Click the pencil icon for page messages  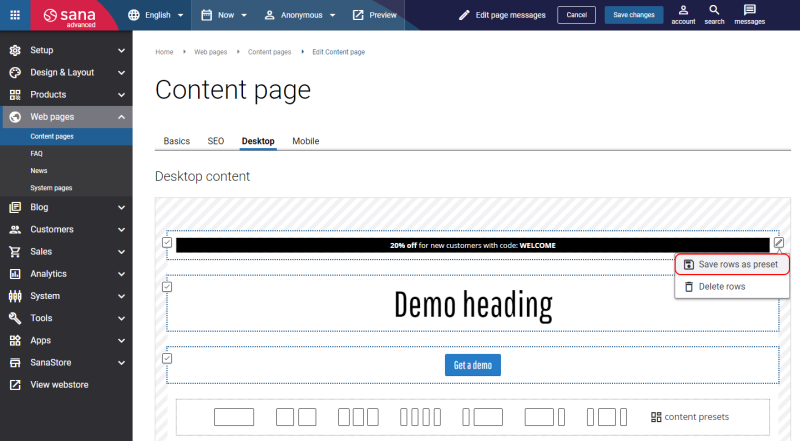(464, 15)
